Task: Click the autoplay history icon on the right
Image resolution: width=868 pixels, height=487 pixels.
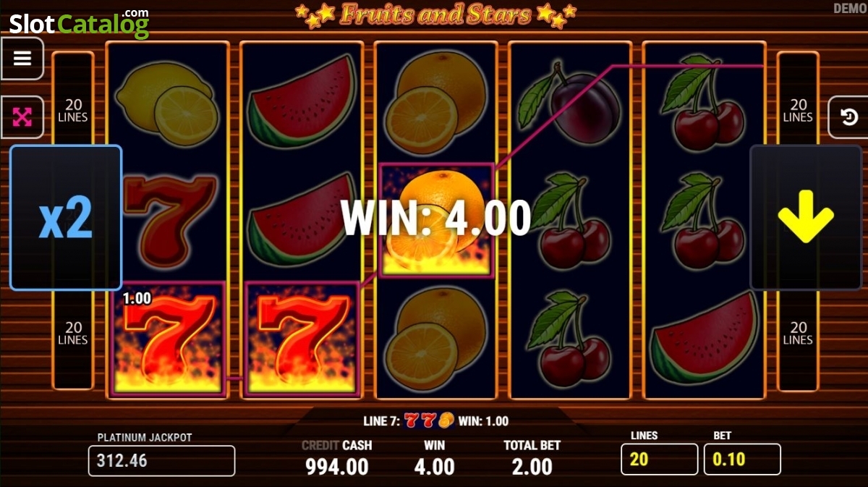Action: tap(849, 117)
